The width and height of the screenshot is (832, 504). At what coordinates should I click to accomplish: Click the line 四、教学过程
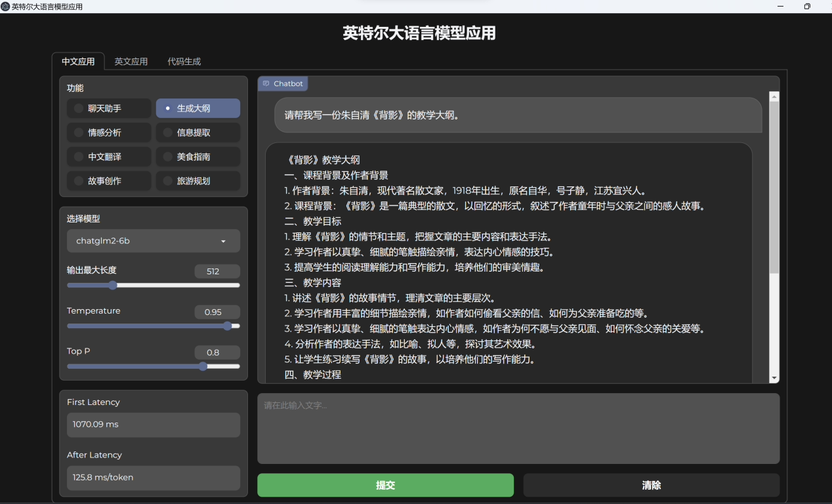pyautogui.click(x=312, y=375)
